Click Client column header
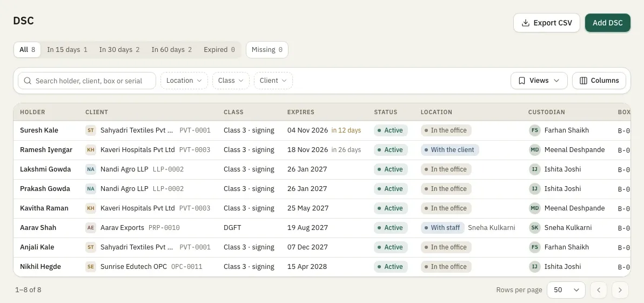 tap(97, 112)
